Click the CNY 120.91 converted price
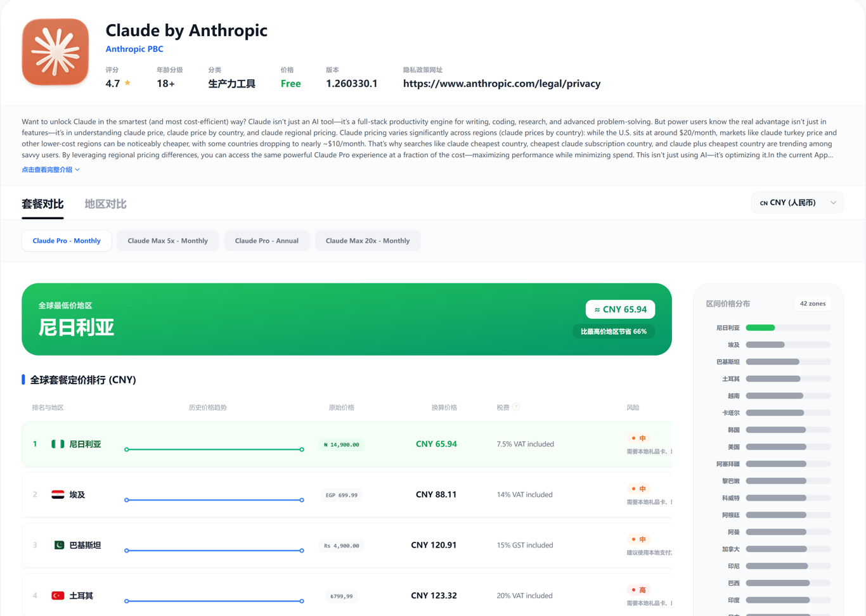 point(434,545)
